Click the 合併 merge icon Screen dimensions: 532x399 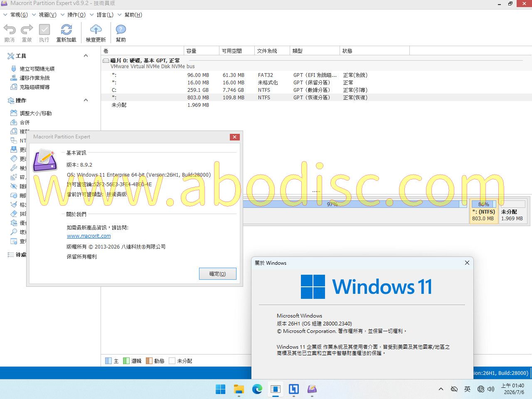pyautogui.click(x=14, y=122)
